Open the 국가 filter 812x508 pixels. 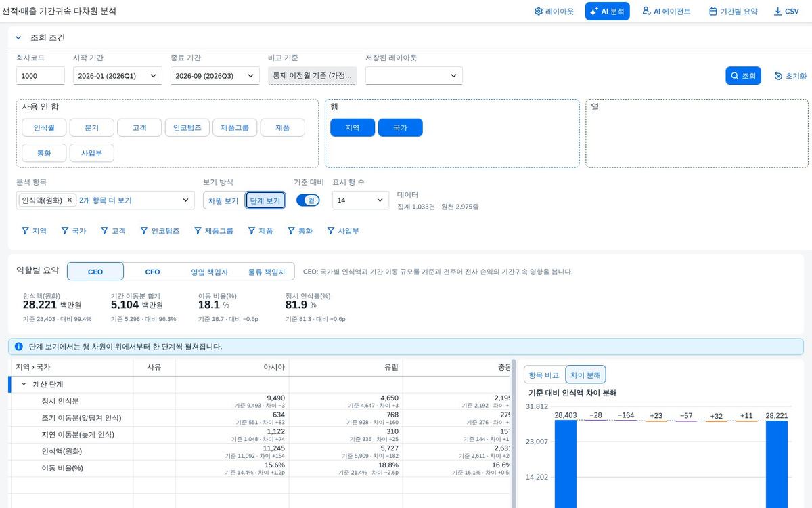click(74, 231)
